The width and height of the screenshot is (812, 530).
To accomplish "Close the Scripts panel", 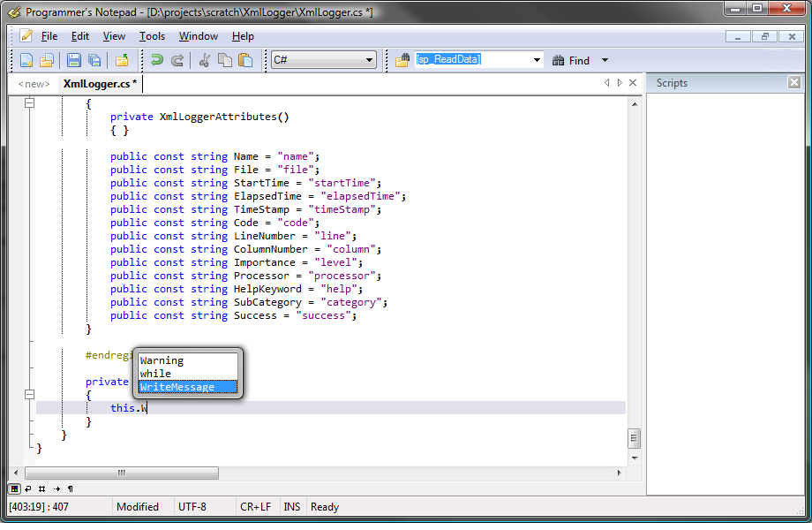I will 793,82.
